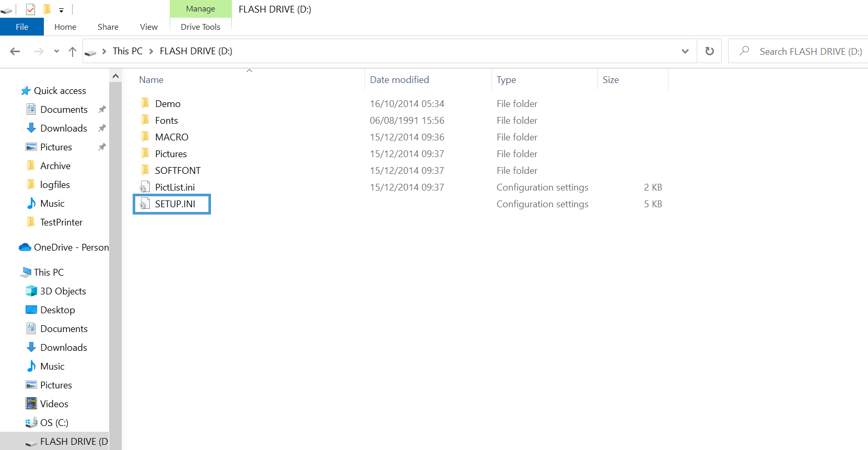
Task: Click the navigation pane scroll-up arrow
Action: point(115,76)
